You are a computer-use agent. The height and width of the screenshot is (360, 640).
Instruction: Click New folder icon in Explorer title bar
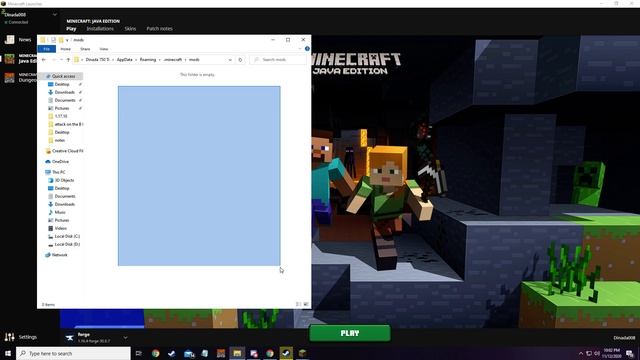click(61, 40)
